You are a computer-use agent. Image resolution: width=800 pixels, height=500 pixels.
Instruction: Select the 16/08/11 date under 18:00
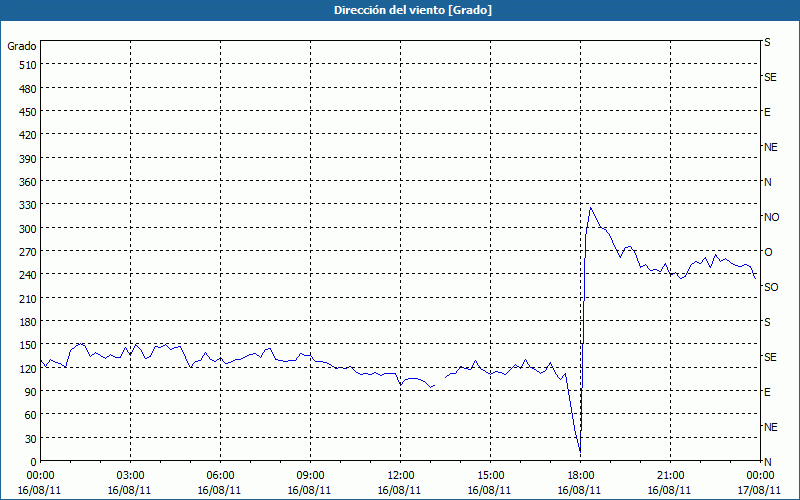pyautogui.click(x=579, y=490)
